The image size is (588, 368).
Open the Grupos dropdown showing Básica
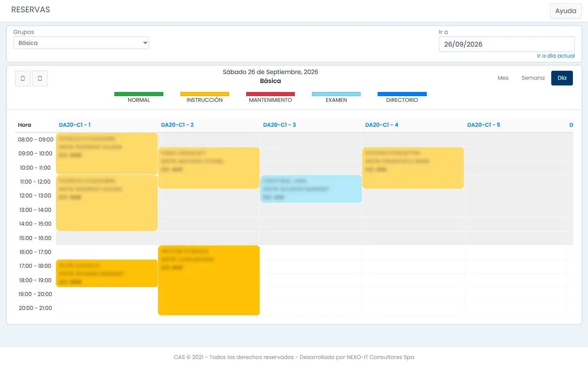[81, 43]
